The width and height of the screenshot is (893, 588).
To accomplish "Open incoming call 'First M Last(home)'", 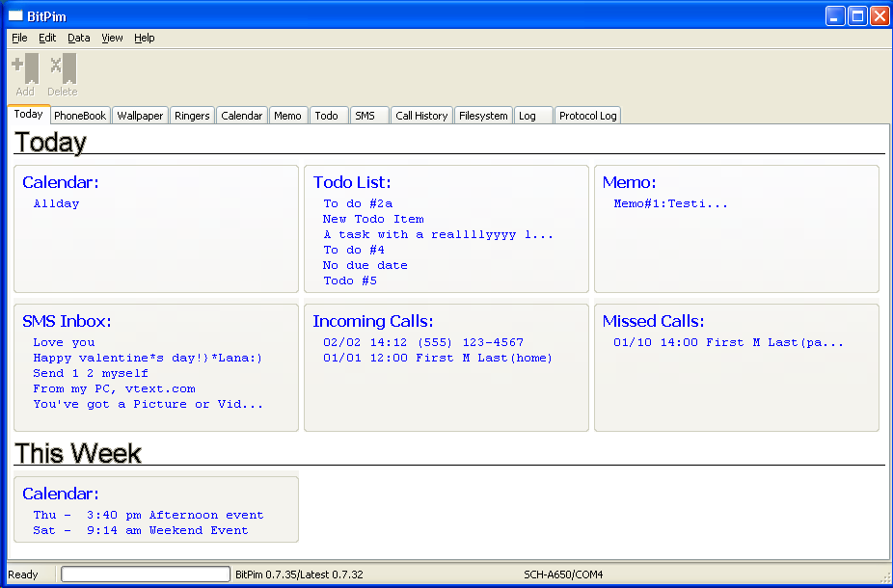I will [438, 358].
